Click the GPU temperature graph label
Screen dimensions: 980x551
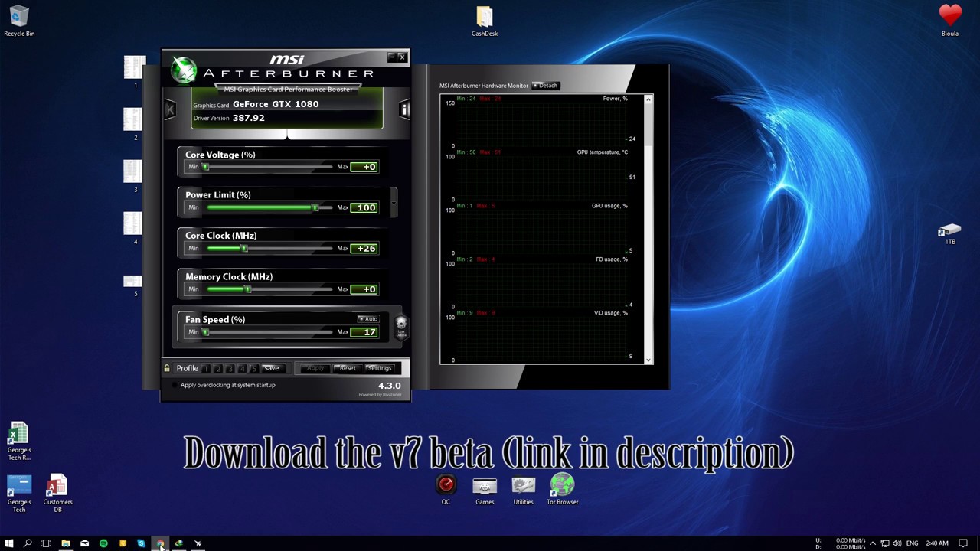tap(602, 152)
